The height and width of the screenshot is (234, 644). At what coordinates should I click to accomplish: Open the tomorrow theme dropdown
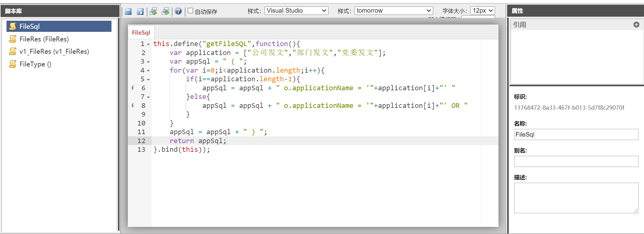click(x=394, y=11)
